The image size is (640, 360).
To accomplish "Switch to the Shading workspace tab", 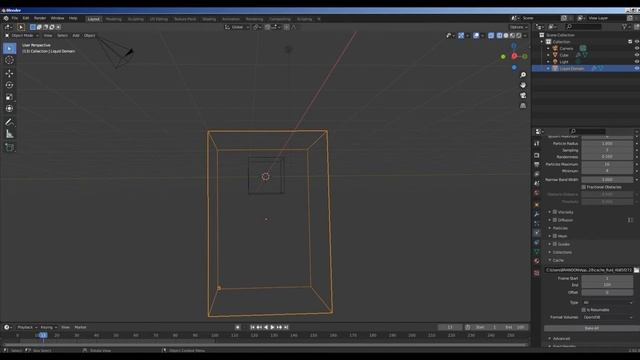I will pyautogui.click(x=209, y=19).
